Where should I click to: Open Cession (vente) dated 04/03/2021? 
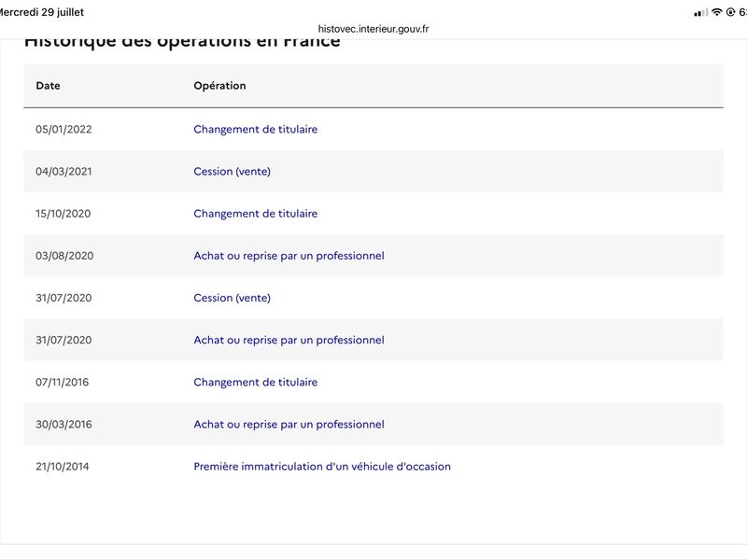click(x=232, y=172)
